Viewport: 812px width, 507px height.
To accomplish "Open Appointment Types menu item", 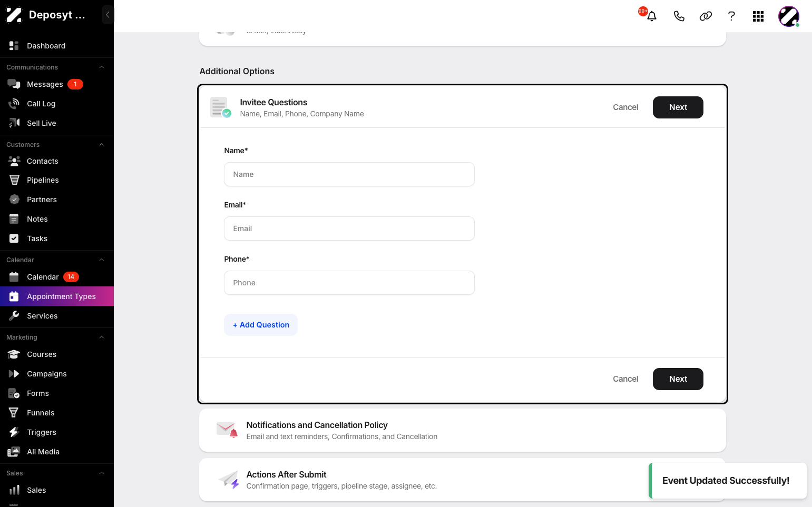I will [x=57, y=296].
